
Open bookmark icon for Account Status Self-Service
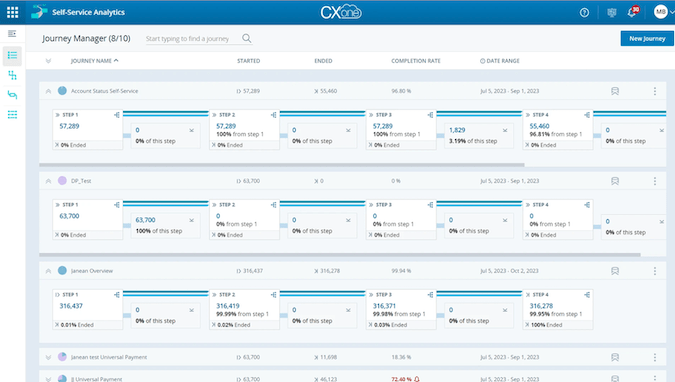click(615, 91)
